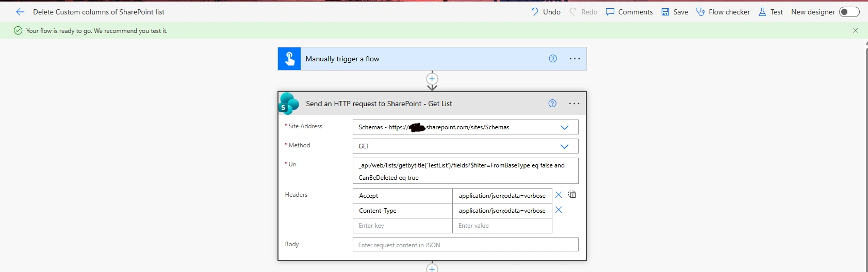
Task: Click the Content-Type header key field
Action: [402, 211]
